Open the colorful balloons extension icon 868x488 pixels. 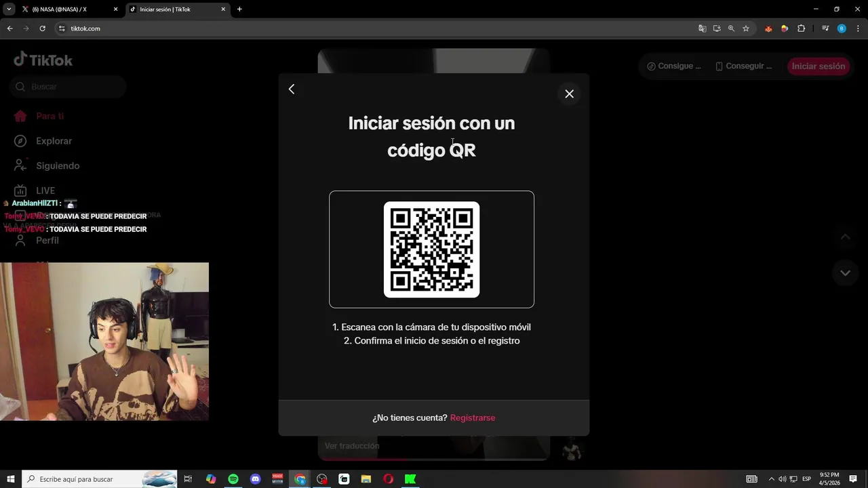tap(785, 28)
